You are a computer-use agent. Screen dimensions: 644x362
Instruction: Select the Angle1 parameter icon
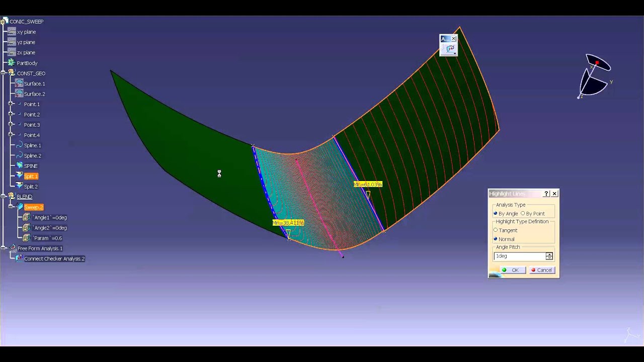(x=26, y=217)
